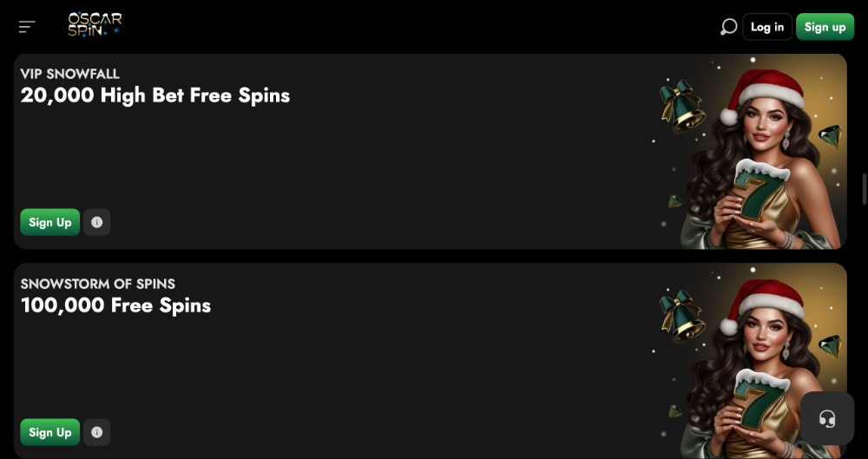Click the green bell in Snowstorm banner
Screen dimensions: 868x459
point(681,316)
